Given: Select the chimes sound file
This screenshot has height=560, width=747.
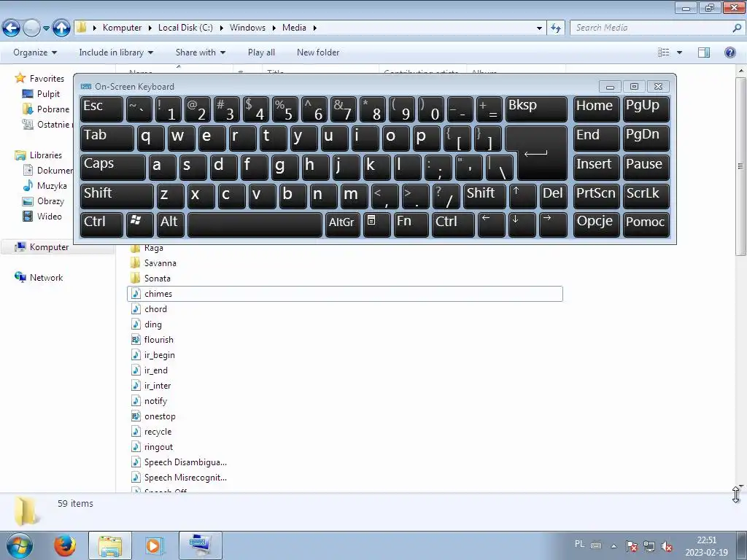Looking at the screenshot, I should pyautogui.click(x=345, y=294).
